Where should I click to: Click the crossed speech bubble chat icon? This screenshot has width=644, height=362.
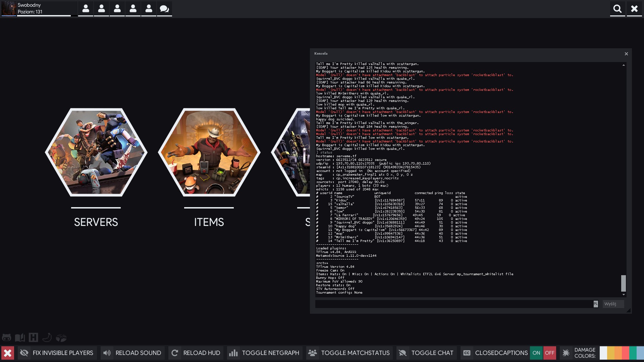pyautogui.click(x=402, y=353)
